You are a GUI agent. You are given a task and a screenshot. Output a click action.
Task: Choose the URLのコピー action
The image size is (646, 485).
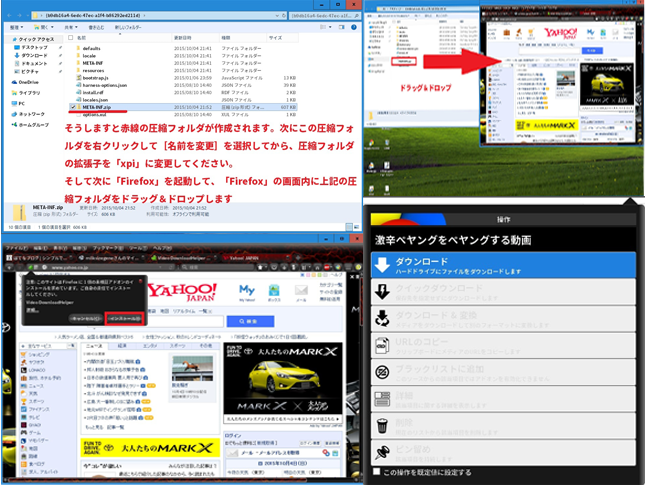[503, 346]
